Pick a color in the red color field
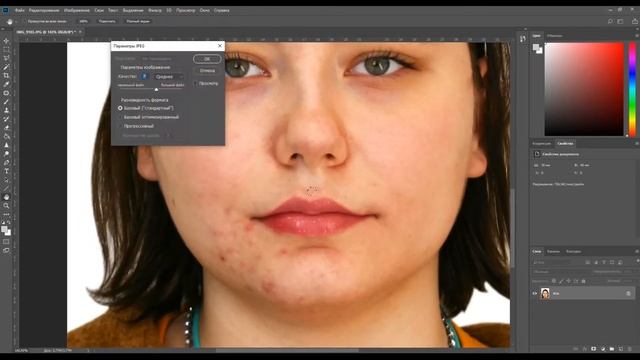Viewport: 640px width, 360px height. coord(584,89)
